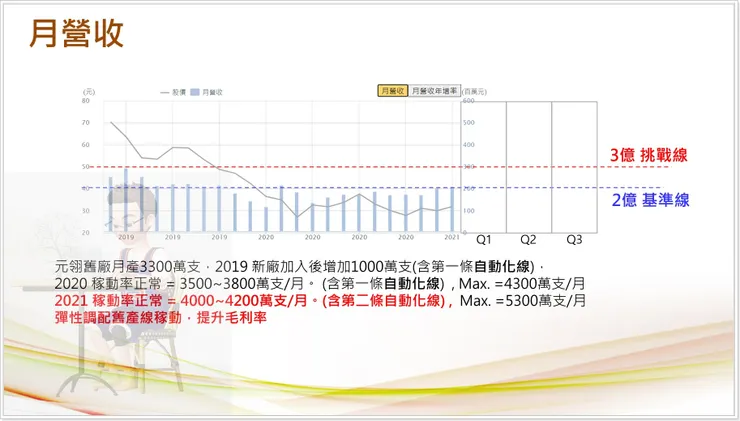Screen dimensions: 740x421
Task: Click the Q3 column label
Action: 574,240
